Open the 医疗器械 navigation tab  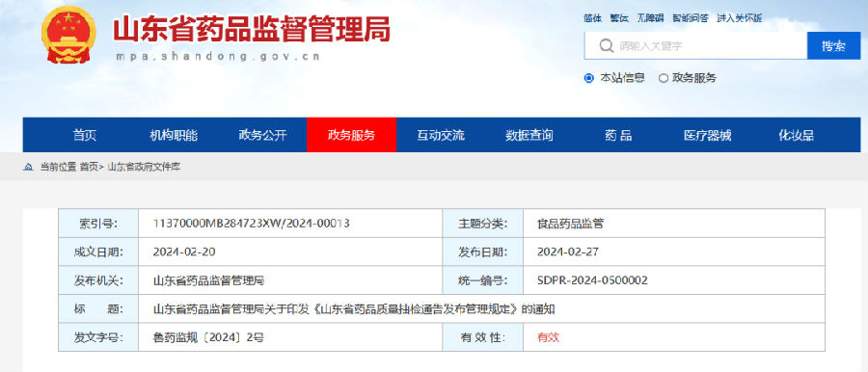[708, 135]
